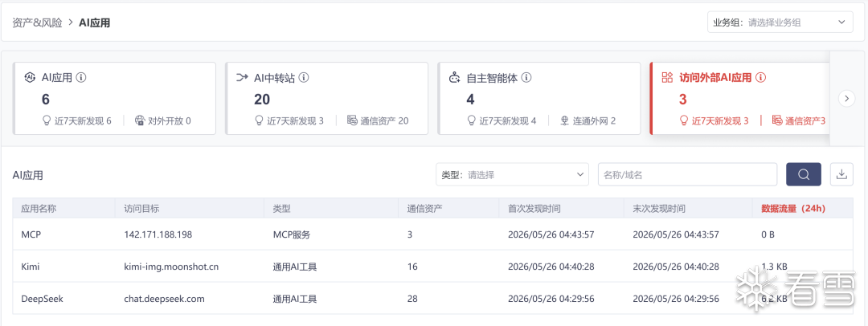Click red lightbulb icon in 访问外部AI应用 card
The height and width of the screenshot is (326, 868).
(684, 120)
